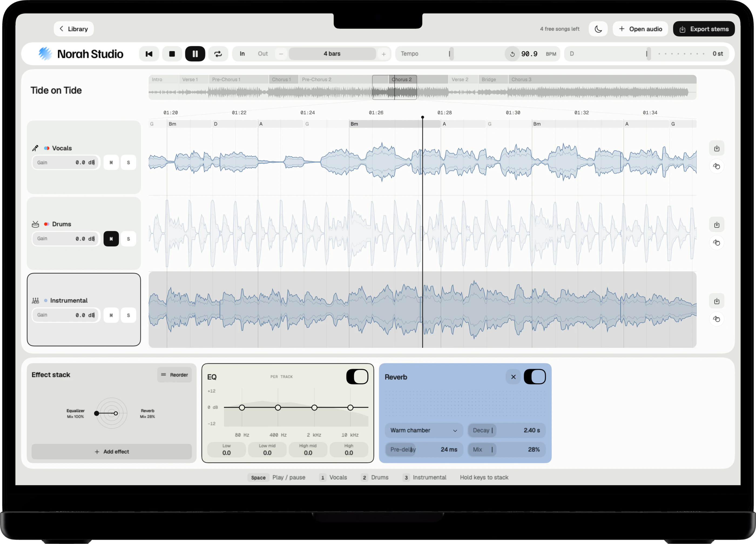Click Add effect in Effect stack
756x544 pixels.
[112, 452]
